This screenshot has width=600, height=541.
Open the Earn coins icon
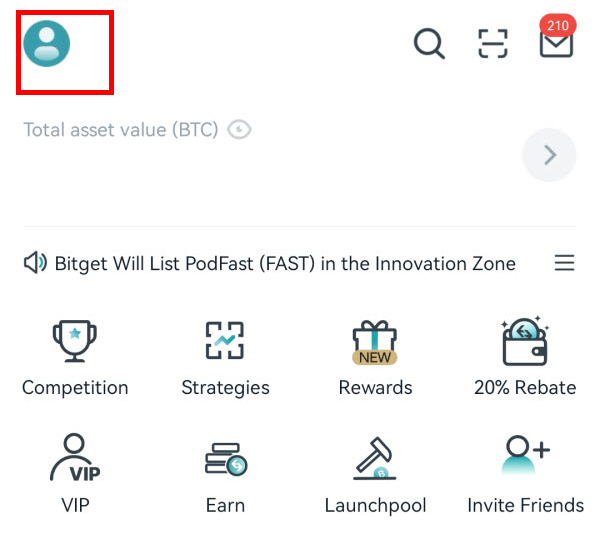[226, 459]
